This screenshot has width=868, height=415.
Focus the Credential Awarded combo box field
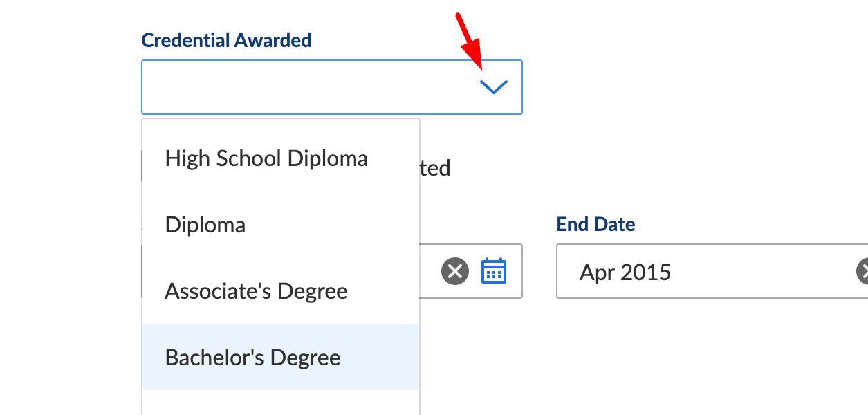coord(332,87)
